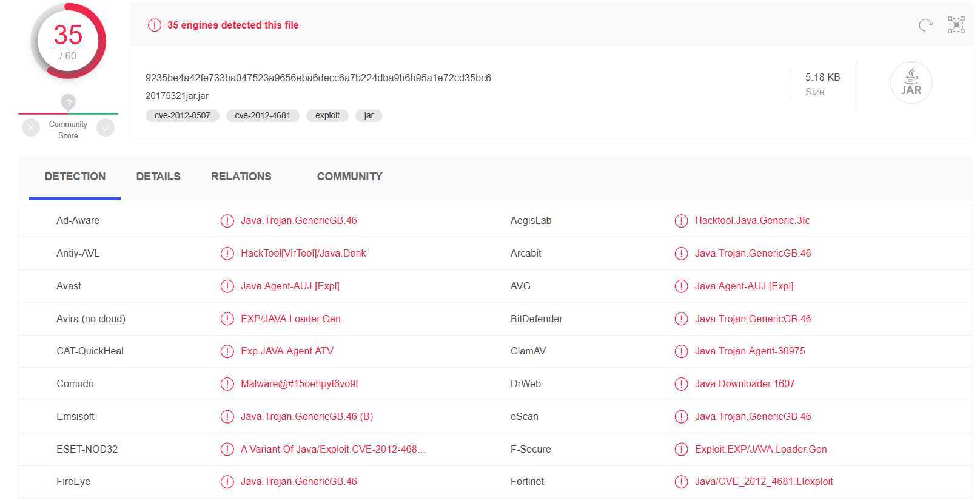Click the BitDefender engine name
The height and width of the screenshot is (500, 980).
[x=537, y=319]
